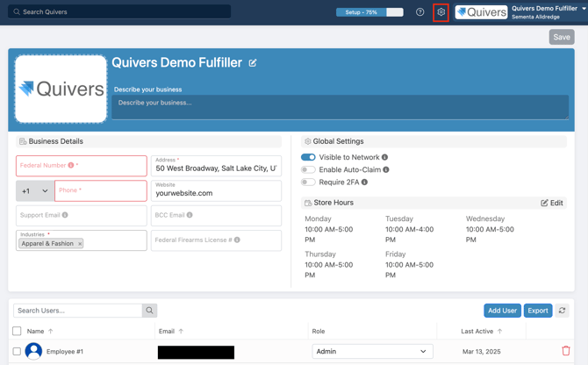Open the Admin role dropdown
The height and width of the screenshot is (365, 588).
click(372, 352)
